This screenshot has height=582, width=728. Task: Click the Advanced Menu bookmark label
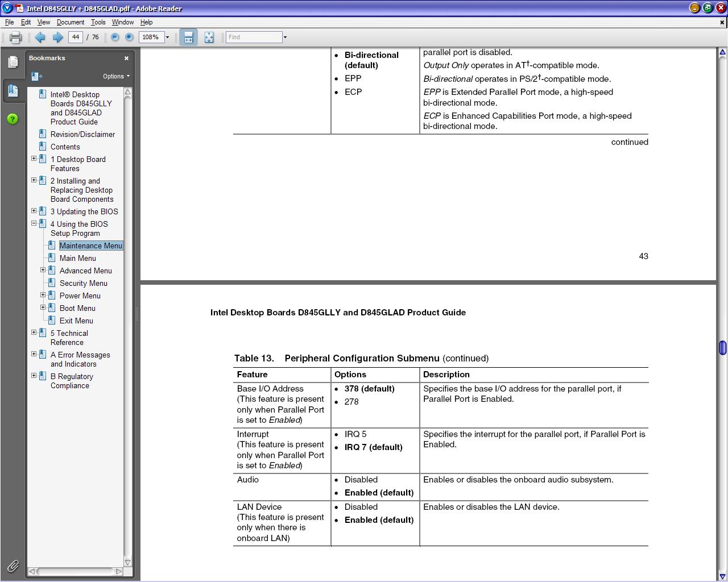pos(86,271)
